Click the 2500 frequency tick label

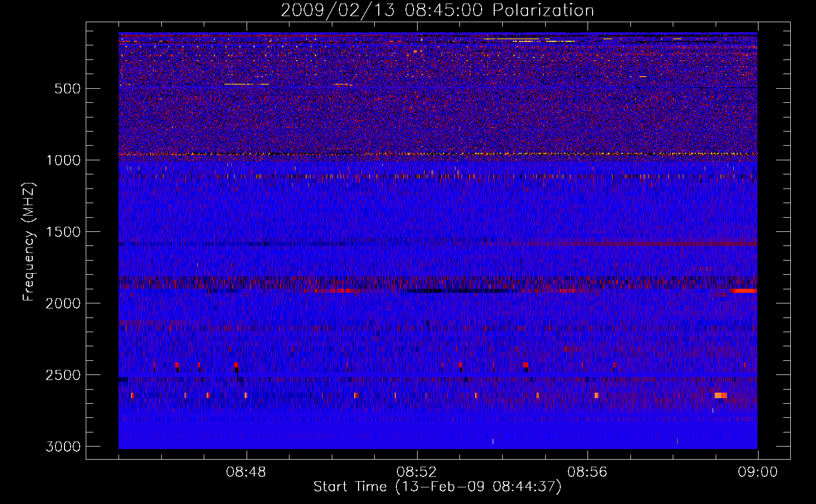(x=63, y=375)
